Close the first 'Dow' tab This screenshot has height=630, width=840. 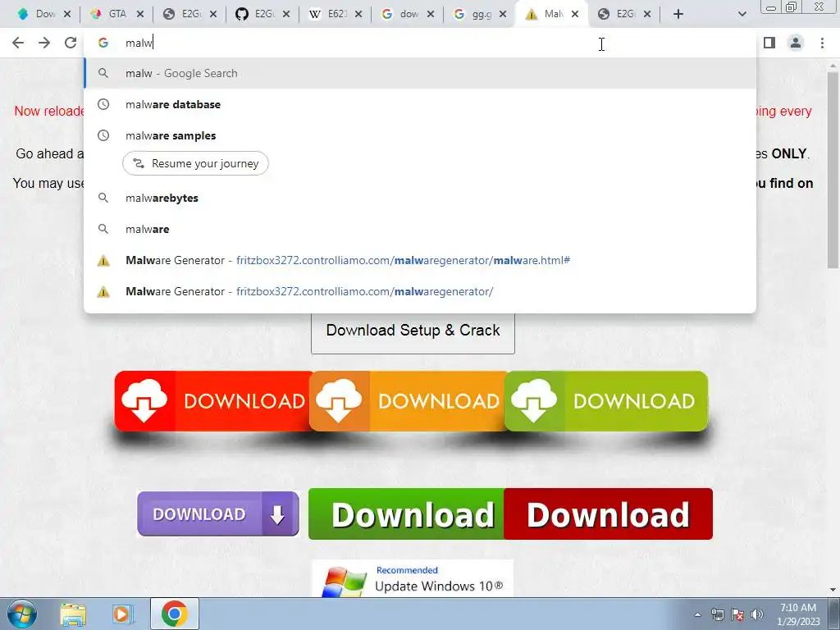[67, 15]
